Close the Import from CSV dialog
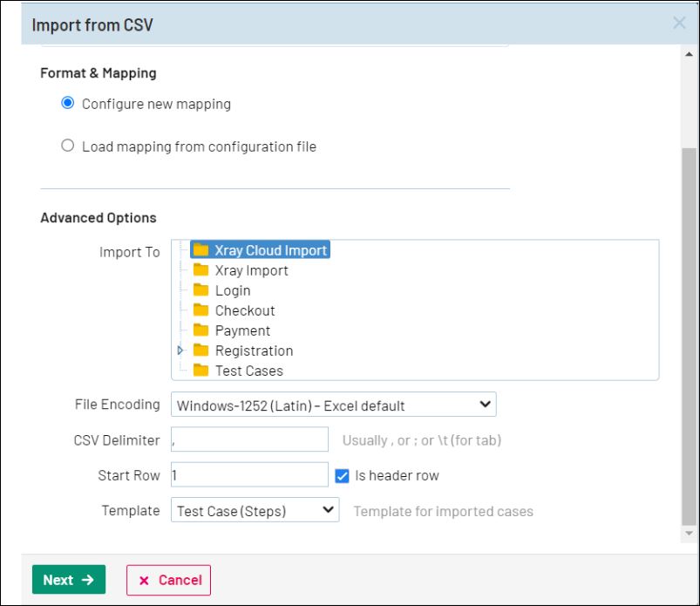 pos(679,24)
